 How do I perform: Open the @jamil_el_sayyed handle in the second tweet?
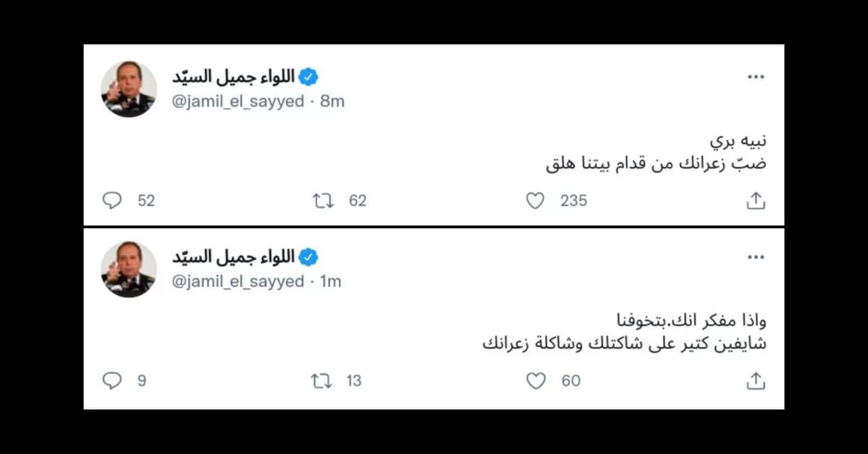237,282
